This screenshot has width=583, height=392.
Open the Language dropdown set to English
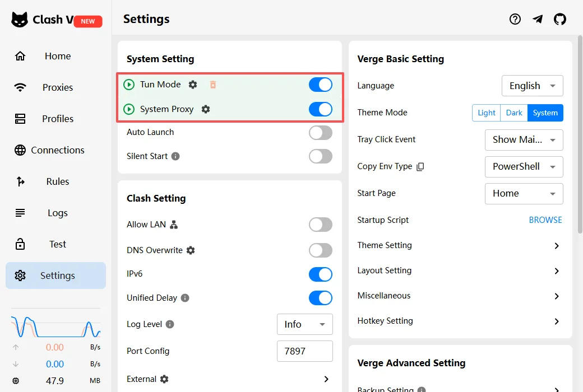[x=532, y=86]
